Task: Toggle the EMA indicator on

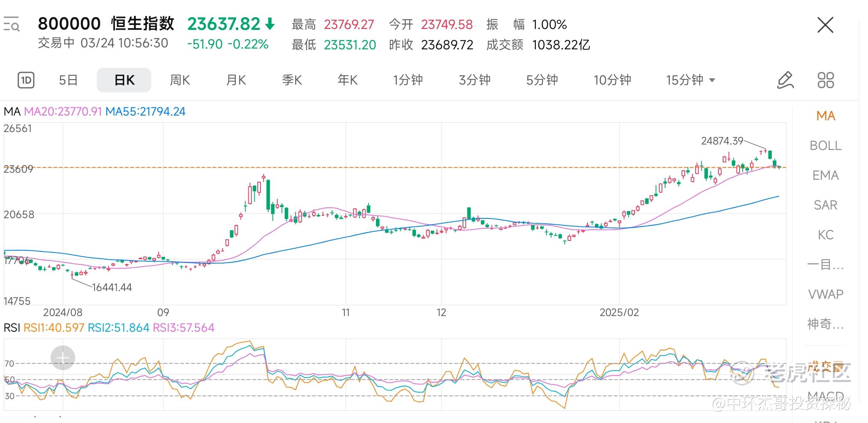Action: tap(825, 175)
